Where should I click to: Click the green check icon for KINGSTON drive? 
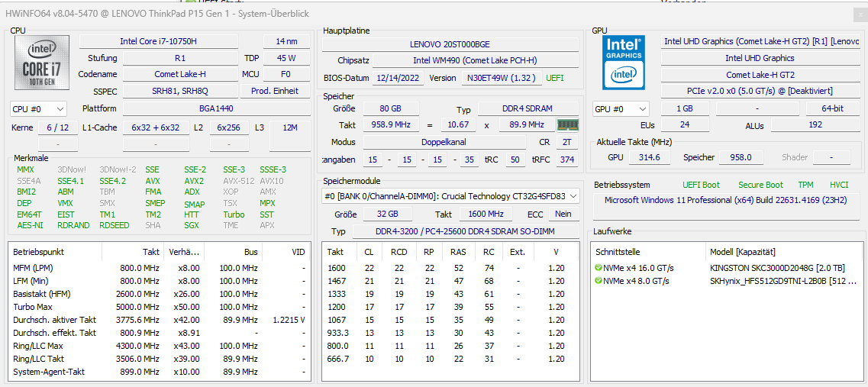[x=599, y=268]
